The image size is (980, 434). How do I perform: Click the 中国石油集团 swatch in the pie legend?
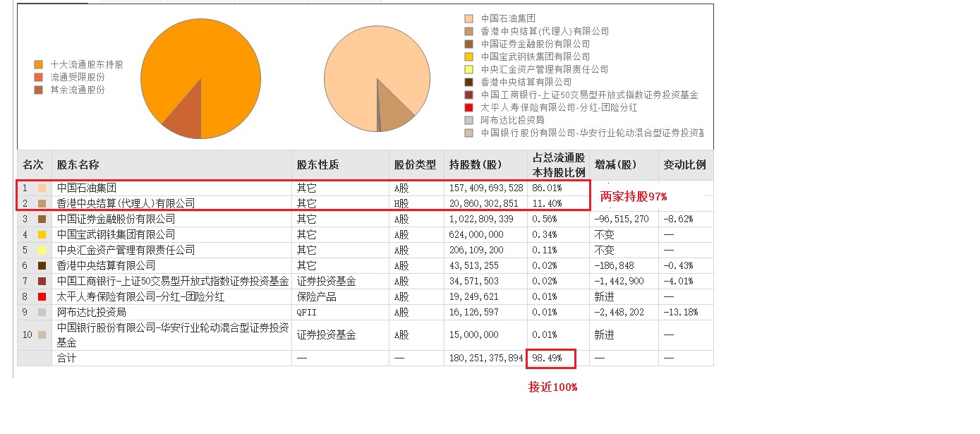[x=469, y=18]
